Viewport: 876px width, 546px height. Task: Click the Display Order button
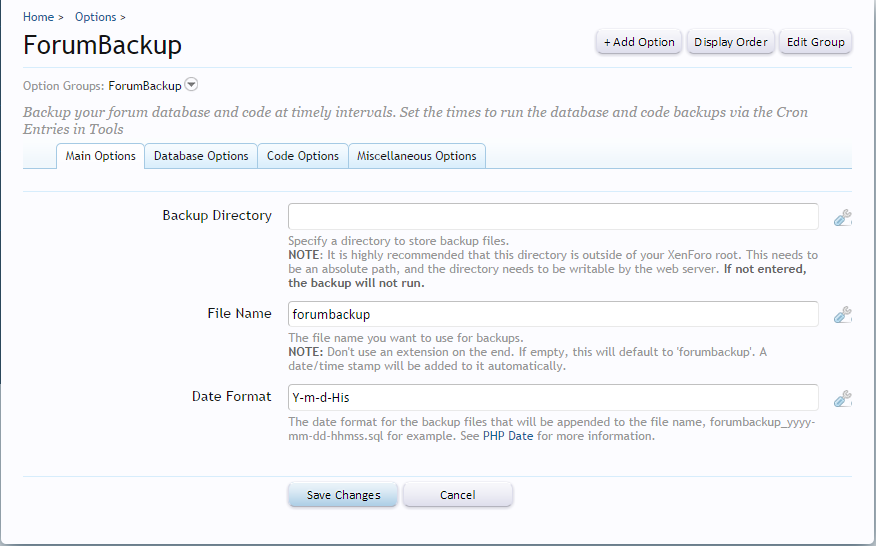click(731, 42)
